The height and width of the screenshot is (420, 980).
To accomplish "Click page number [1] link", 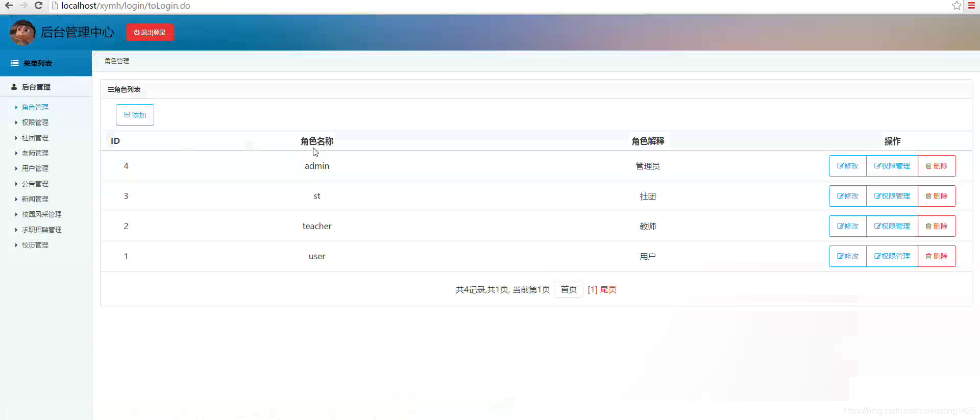I will (x=592, y=289).
